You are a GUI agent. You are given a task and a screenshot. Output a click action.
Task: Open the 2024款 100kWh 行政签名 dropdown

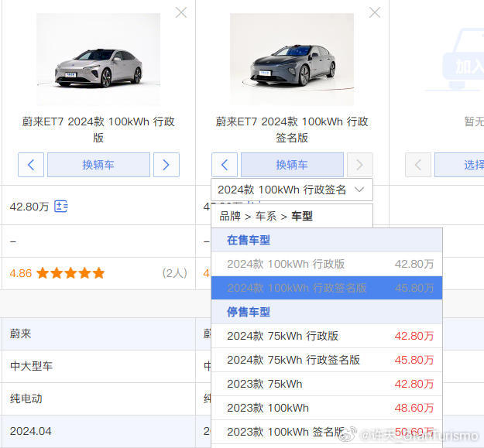(x=292, y=190)
